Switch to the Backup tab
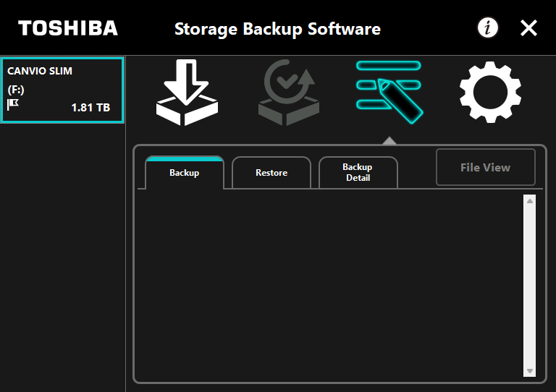The width and height of the screenshot is (556, 392). click(185, 172)
